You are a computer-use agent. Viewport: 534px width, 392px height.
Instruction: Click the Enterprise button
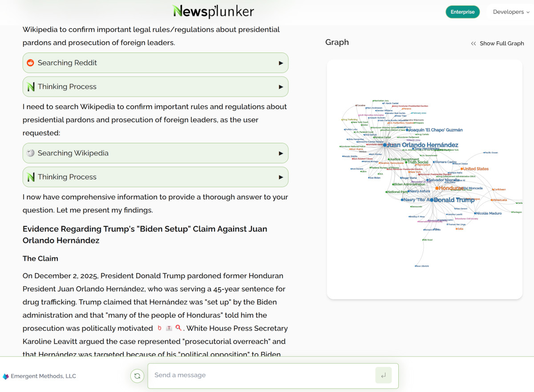pos(462,12)
